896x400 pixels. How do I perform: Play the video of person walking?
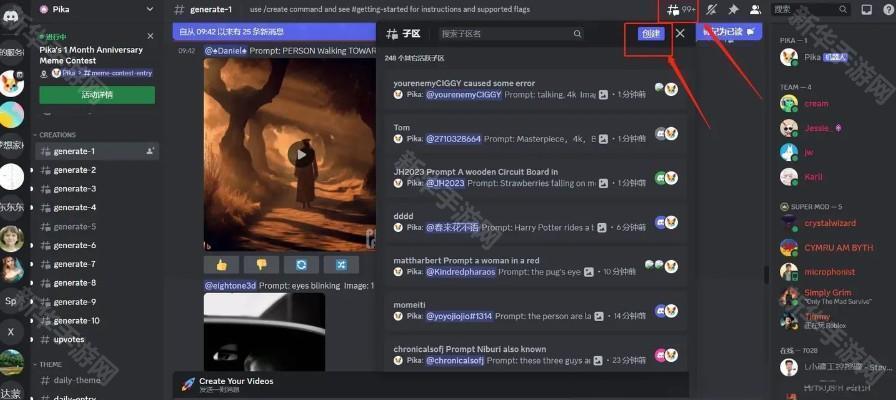298,154
